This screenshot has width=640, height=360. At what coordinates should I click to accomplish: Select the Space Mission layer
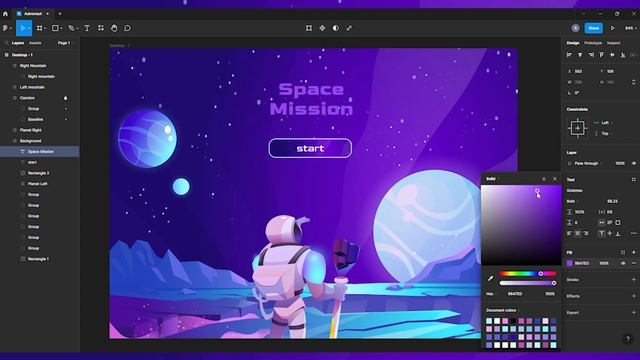40,151
